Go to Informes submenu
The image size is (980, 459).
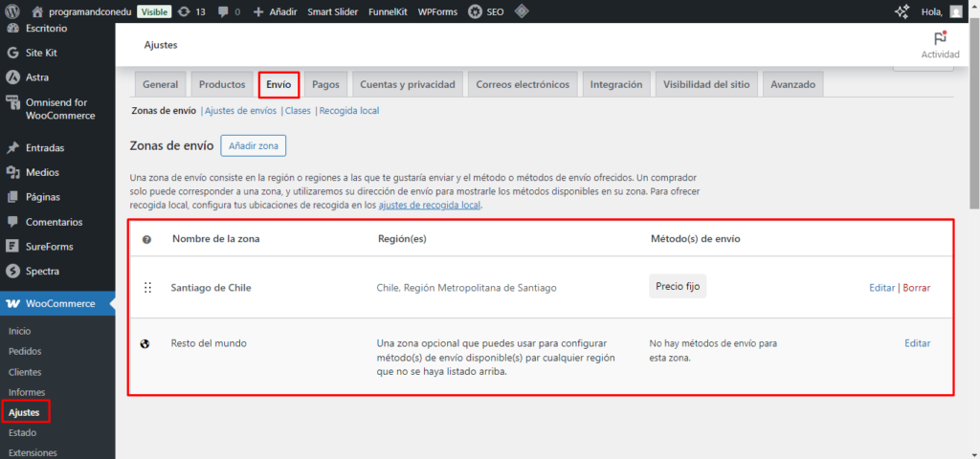[x=27, y=392]
